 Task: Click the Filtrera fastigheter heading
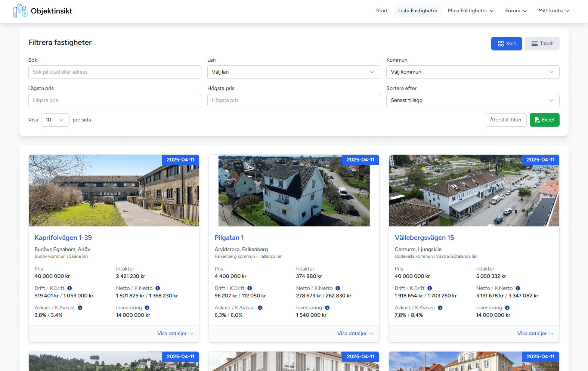point(60,43)
